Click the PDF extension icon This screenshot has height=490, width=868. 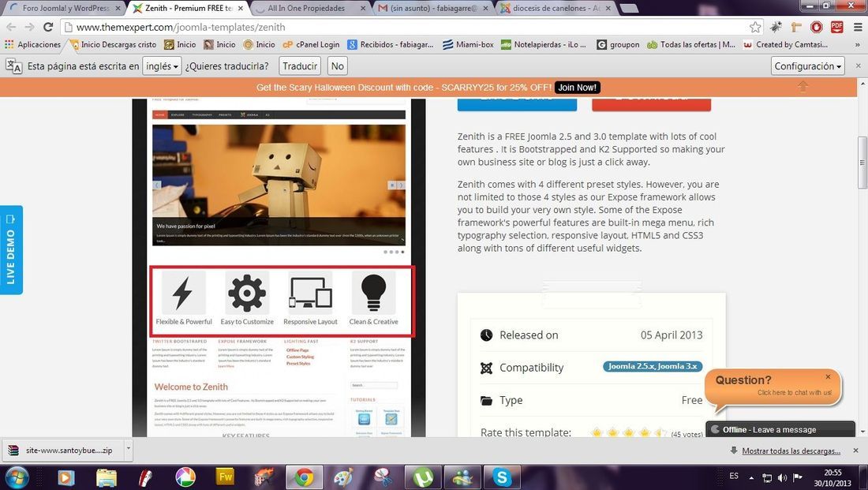(x=836, y=27)
